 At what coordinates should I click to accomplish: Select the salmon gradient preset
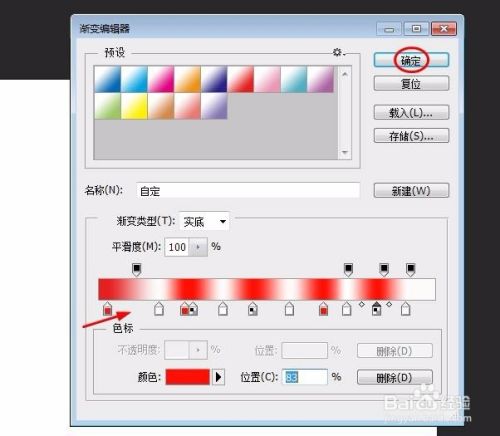(187, 106)
